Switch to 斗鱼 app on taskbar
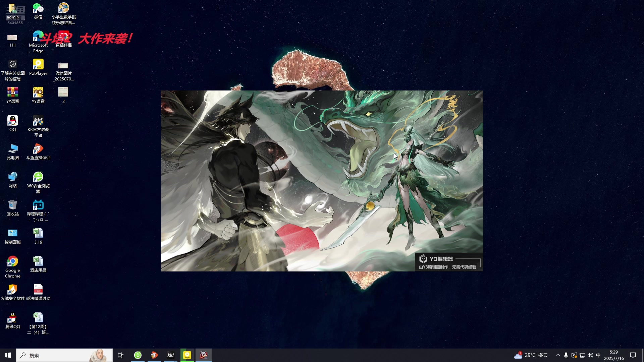This screenshot has height=362, width=644. (x=154, y=355)
